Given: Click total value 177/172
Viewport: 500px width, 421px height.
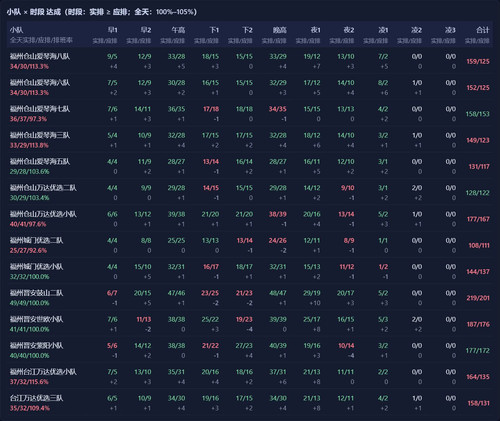Looking at the screenshot, I should [x=478, y=351].
